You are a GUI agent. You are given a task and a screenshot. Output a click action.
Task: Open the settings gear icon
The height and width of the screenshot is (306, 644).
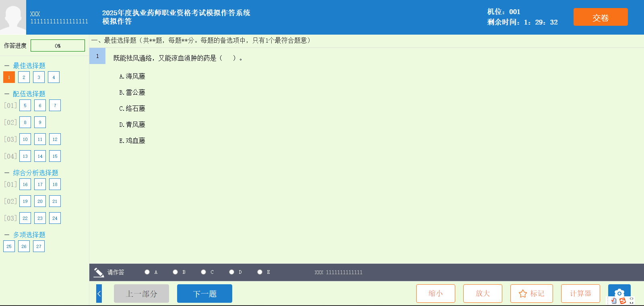(619, 292)
